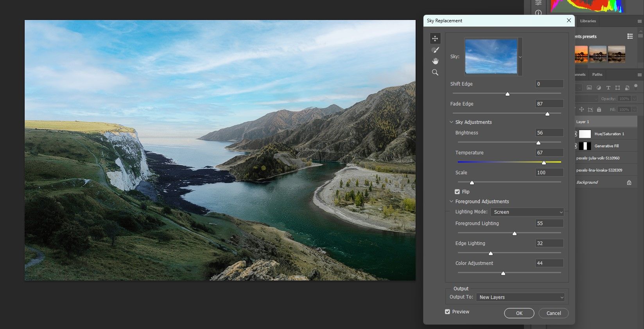Screen dimensions: 644x329
Task: Click OK to apply sky replacement
Action: [519, 313]
